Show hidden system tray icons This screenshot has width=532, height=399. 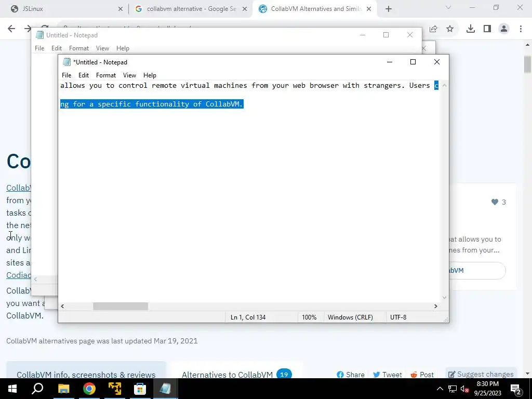tap(440, 389)
